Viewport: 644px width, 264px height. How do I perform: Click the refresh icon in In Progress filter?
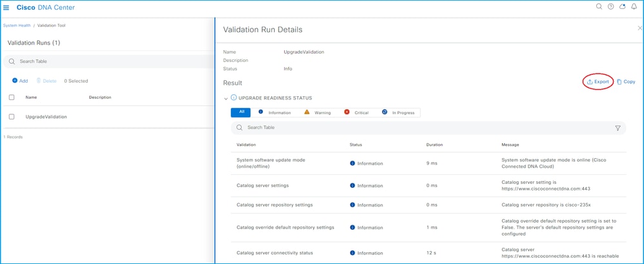coord(385,112)
